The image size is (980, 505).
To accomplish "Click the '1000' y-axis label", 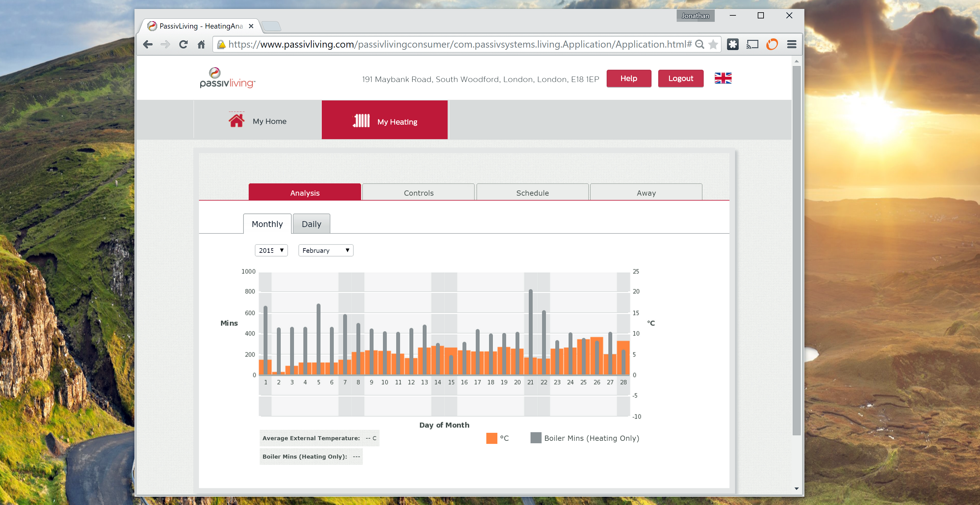I will click(248, 271).
